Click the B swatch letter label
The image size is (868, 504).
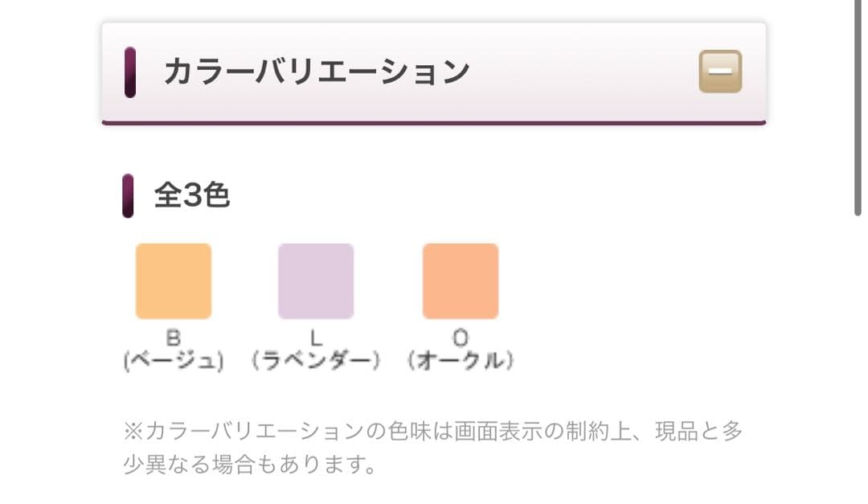(x=173, y=336)
